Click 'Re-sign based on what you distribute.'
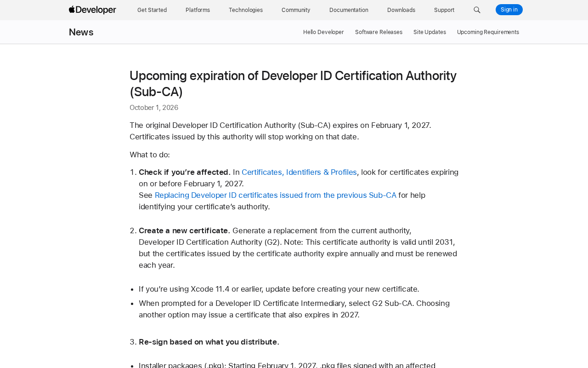 [209, 342]
